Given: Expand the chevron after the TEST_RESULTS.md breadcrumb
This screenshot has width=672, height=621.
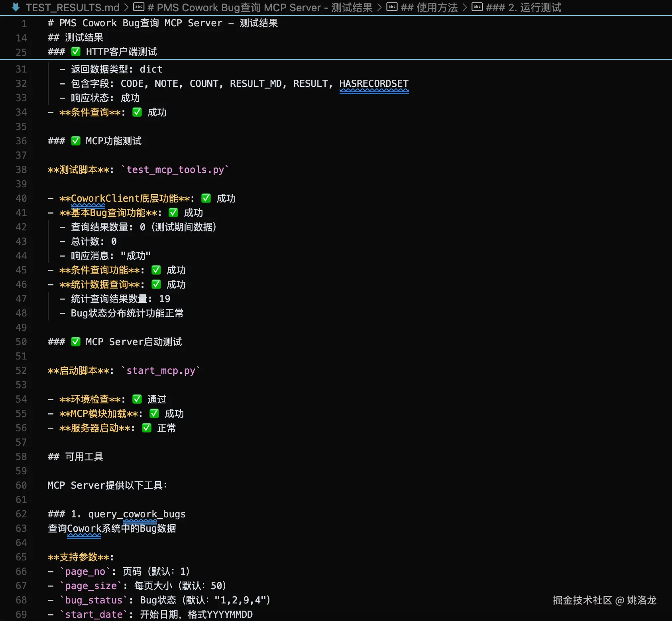Looking at the screenshot, I should [x=126, y=8].
